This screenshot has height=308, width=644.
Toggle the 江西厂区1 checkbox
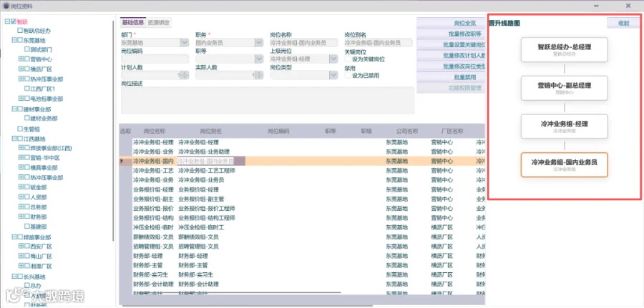26,89
